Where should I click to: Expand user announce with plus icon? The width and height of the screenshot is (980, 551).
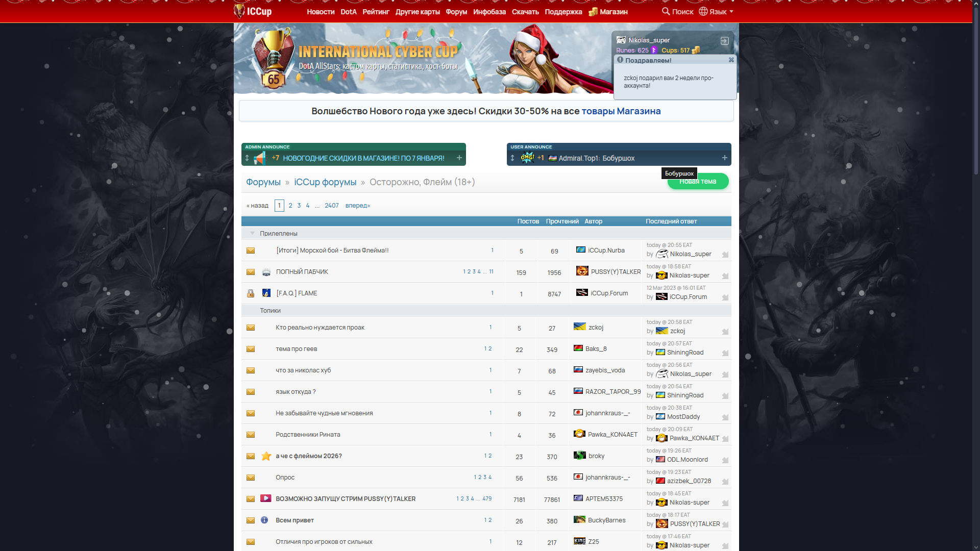[x=724, y=158]
